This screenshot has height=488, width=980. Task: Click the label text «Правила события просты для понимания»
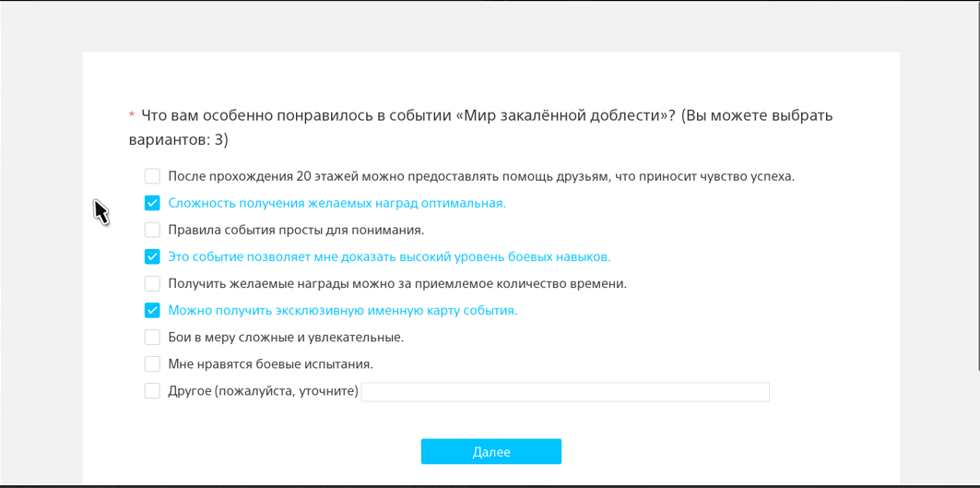coord(296,231)
